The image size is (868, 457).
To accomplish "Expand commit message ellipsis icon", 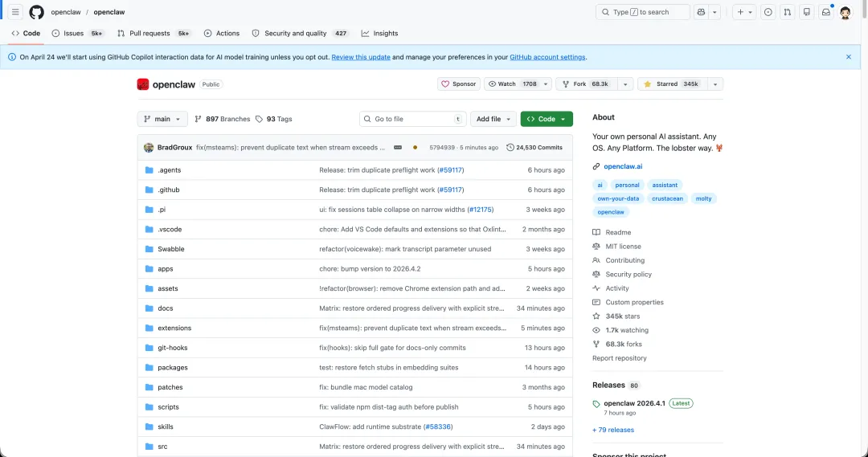I will click(398, 148).
